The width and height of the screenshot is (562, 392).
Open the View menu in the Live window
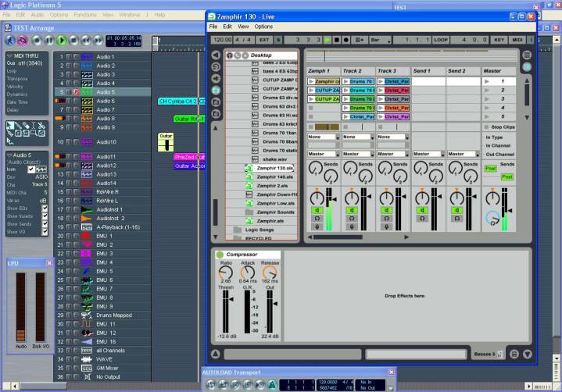243,27
